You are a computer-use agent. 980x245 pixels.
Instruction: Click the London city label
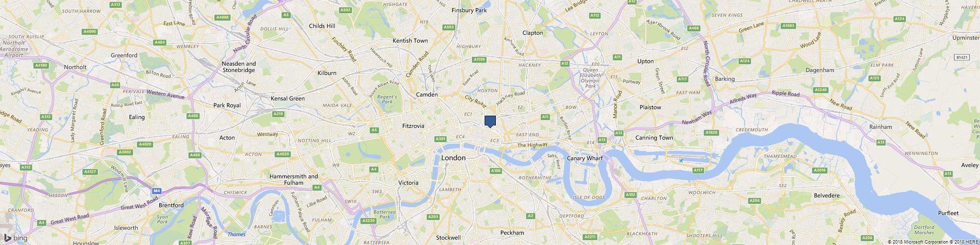click(454, 158)
